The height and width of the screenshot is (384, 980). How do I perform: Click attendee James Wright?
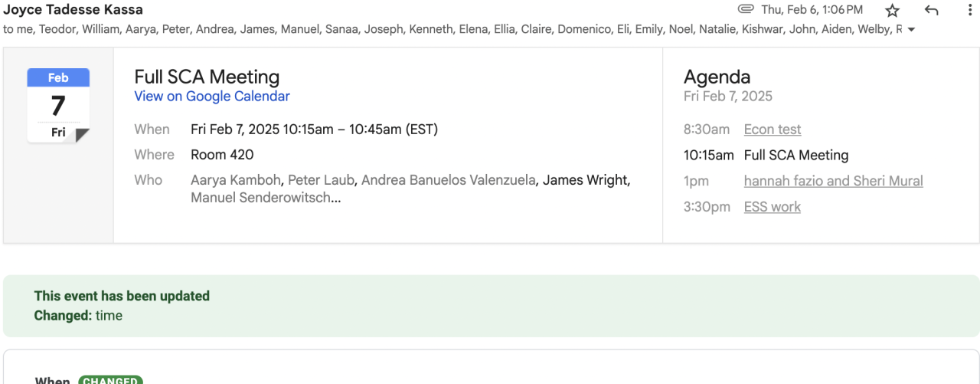coord(586,180)
